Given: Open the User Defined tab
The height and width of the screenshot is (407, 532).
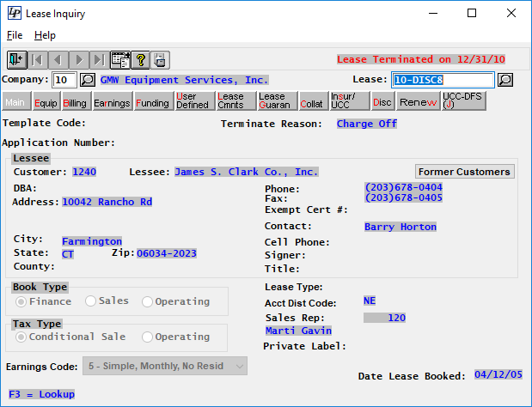Looking at the screenshot, I should click(x=195, y=101).
